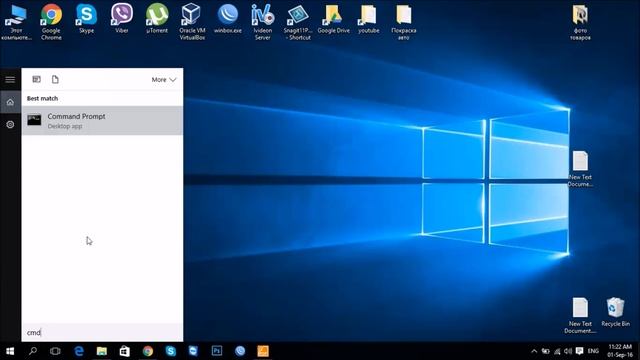Click the taskbar Search magnifier icon
640x360 pixels.
(33, 351)
